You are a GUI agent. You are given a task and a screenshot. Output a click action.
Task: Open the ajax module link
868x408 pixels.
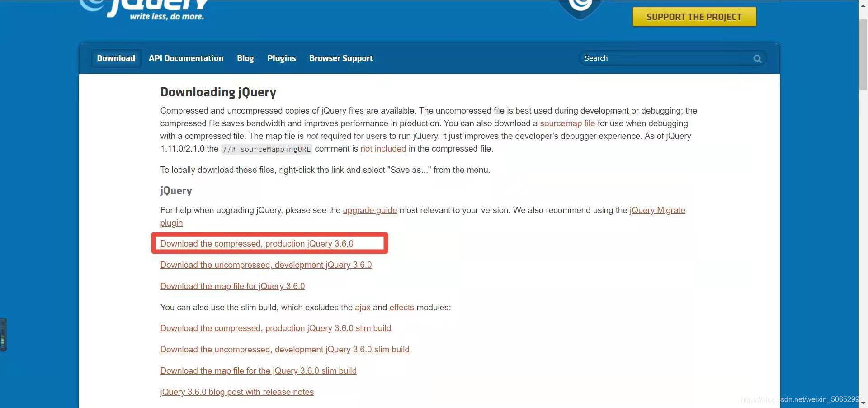point(363,308)
